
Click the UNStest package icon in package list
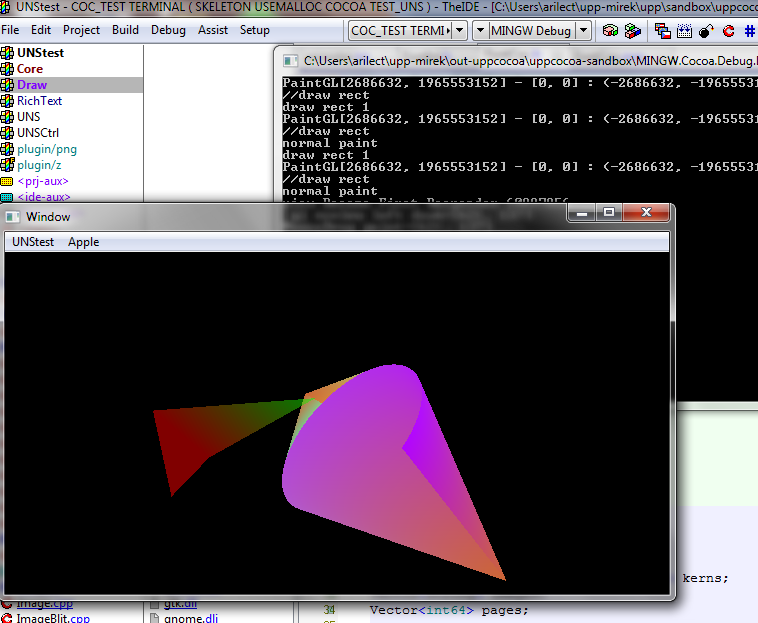[8, 53]
